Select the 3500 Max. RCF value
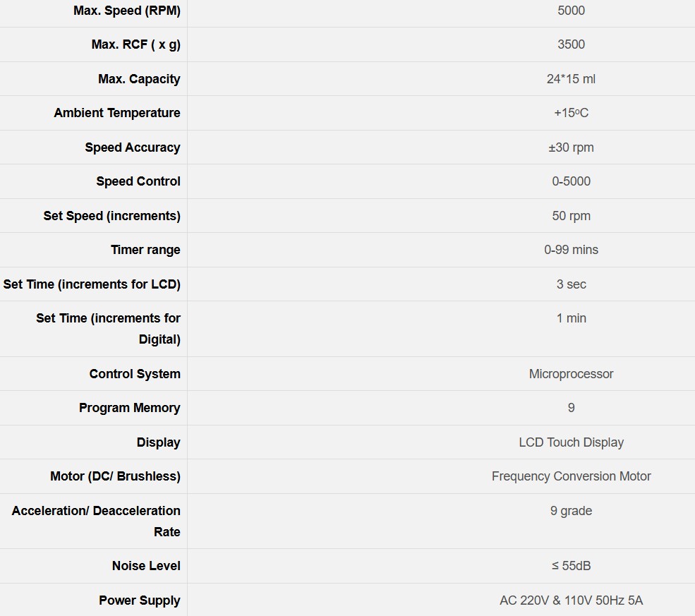This screenshot has width=695, height=616. 571,44
